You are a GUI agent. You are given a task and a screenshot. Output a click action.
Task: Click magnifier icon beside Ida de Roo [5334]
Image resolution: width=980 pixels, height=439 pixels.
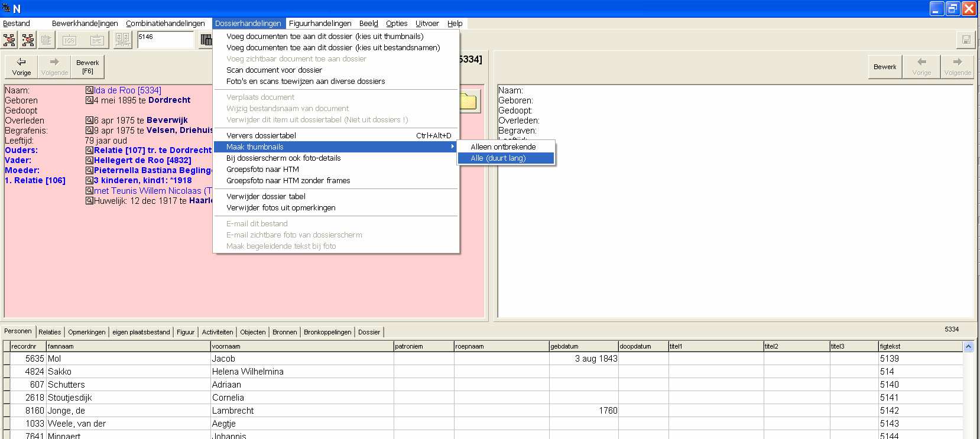89,90
